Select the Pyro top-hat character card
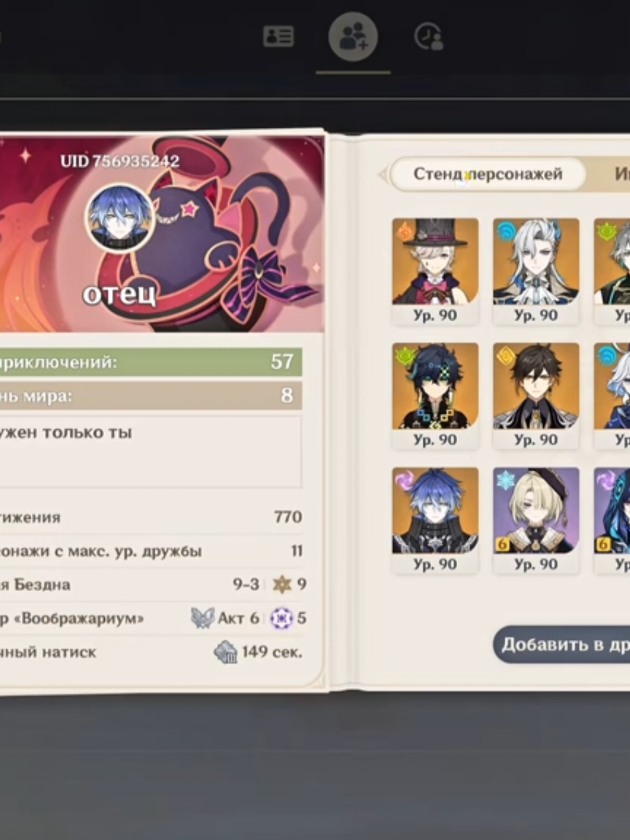The width and height of the screenshot is (630, 840). 435,271
